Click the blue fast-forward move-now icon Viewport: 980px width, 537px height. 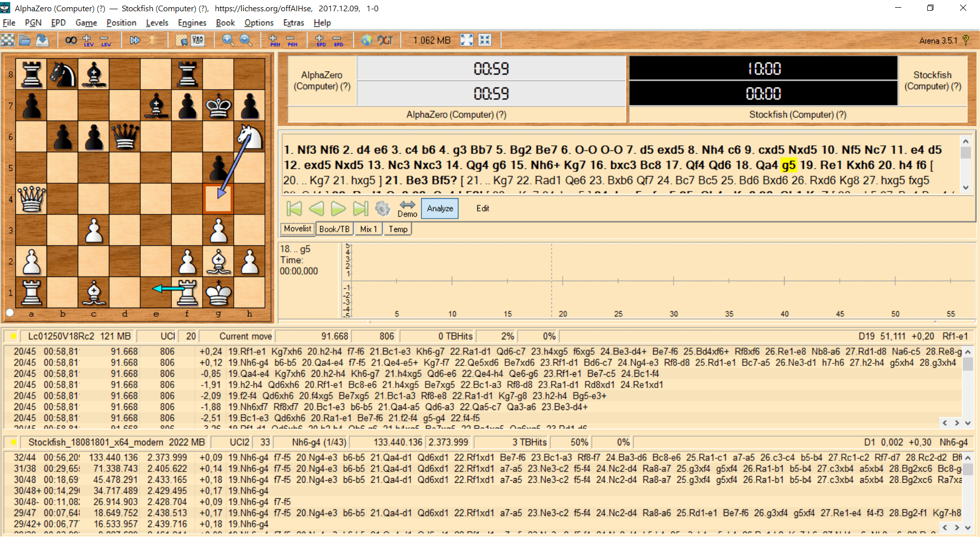(x=135, y=40)
